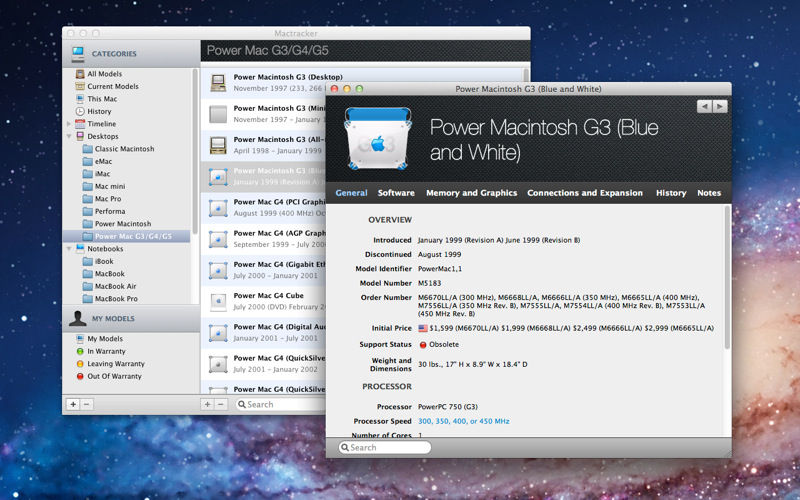Click the Power Macintosh G3 All-in-One icon
This screenshot has height=500, width=800.
[218, 145]
